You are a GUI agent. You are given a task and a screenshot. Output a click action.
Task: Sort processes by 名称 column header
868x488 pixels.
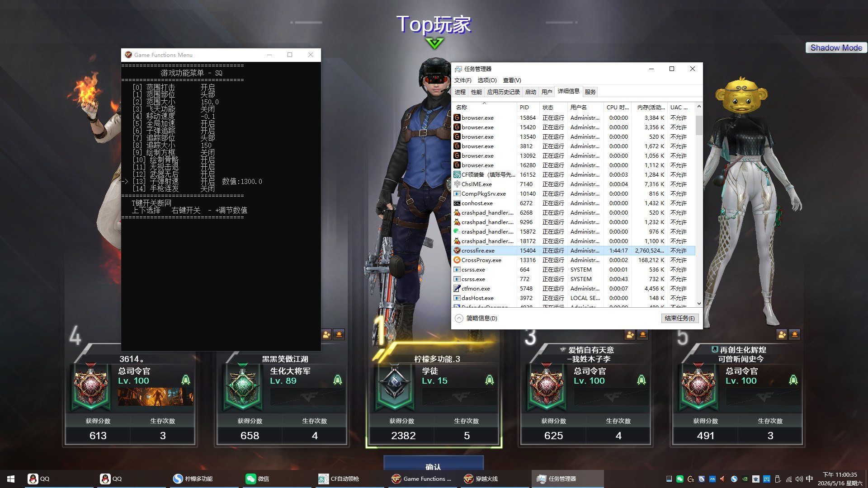tap(484, 107)
